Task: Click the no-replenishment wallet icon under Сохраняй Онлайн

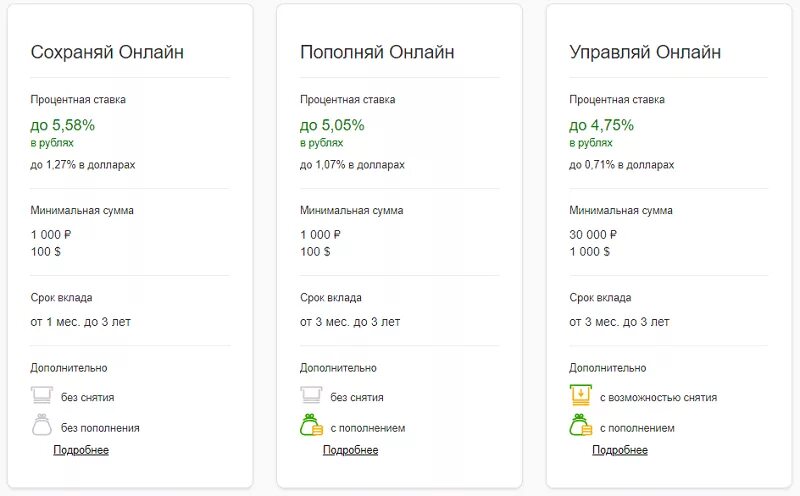Action: coord(42,426)
